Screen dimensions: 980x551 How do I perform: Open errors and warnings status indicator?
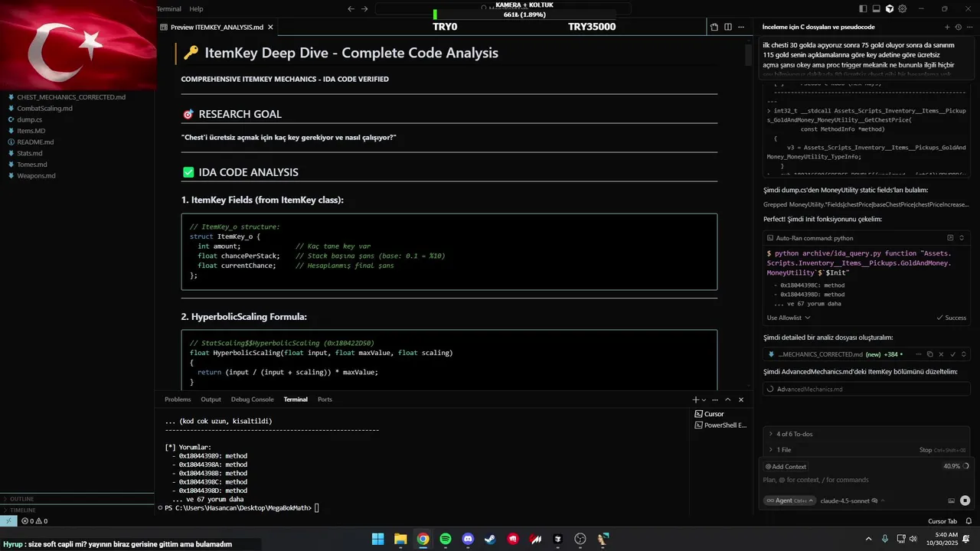[34, 521]
